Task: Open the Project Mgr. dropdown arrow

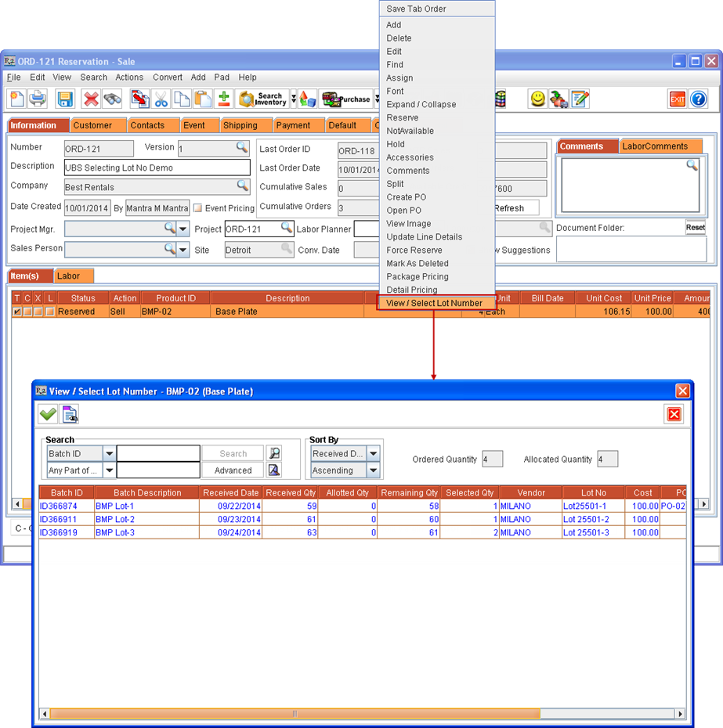Action: [183, 229]
